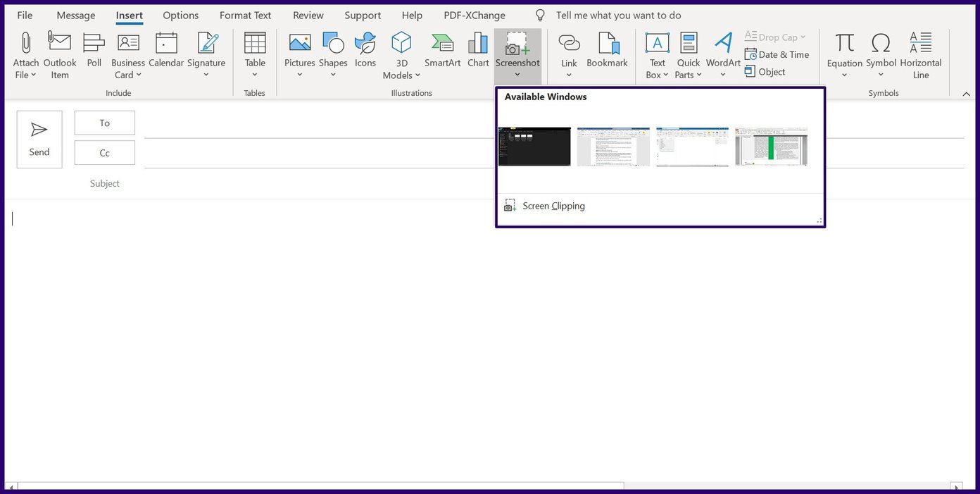Switch to the Support tab

pos(363,15)
